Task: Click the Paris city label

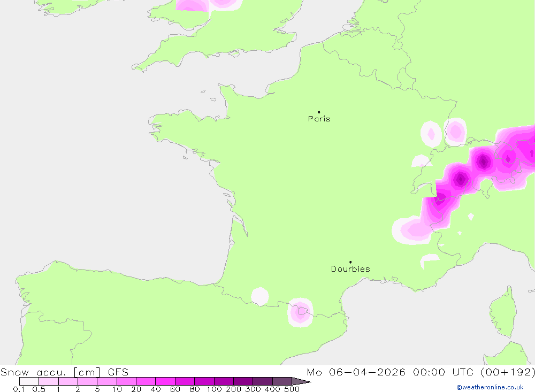Action: (x=319, y=119)
